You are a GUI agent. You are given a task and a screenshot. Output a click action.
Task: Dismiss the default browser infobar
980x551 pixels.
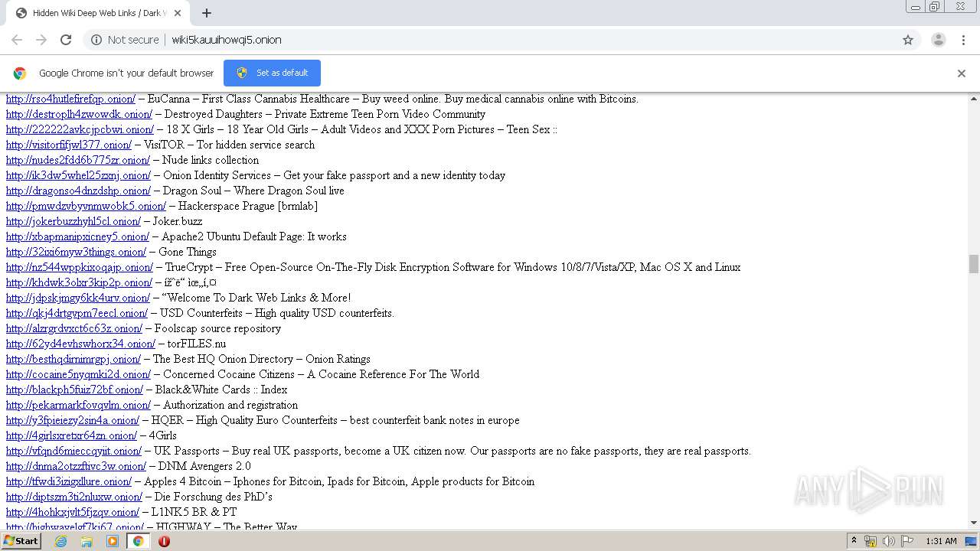tap(962, 73)
